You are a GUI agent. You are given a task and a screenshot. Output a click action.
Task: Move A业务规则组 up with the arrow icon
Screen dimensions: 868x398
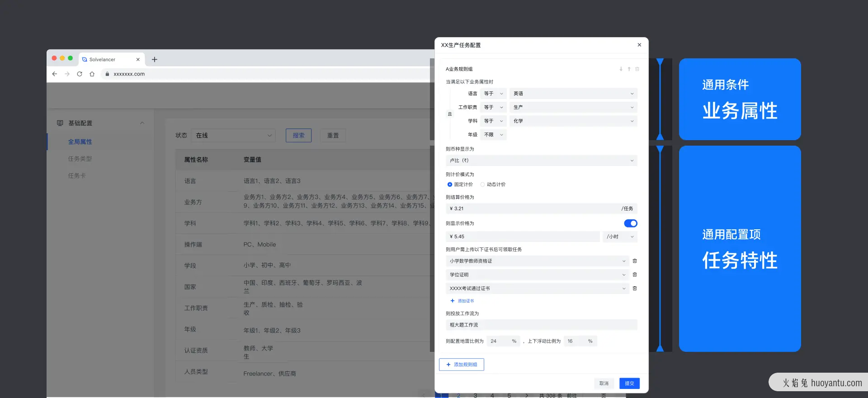point(629,69)
